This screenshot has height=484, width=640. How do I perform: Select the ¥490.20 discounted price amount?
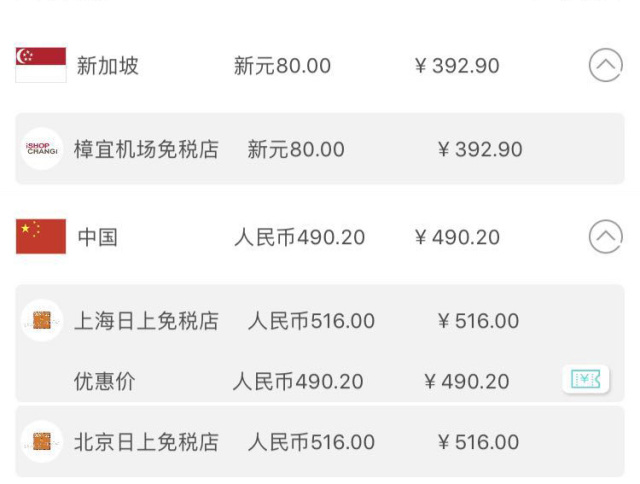coord(467,382)
